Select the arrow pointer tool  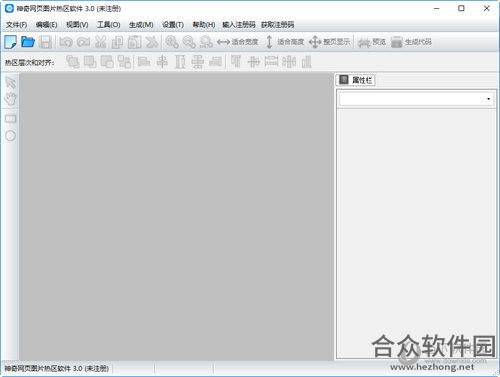10,82
